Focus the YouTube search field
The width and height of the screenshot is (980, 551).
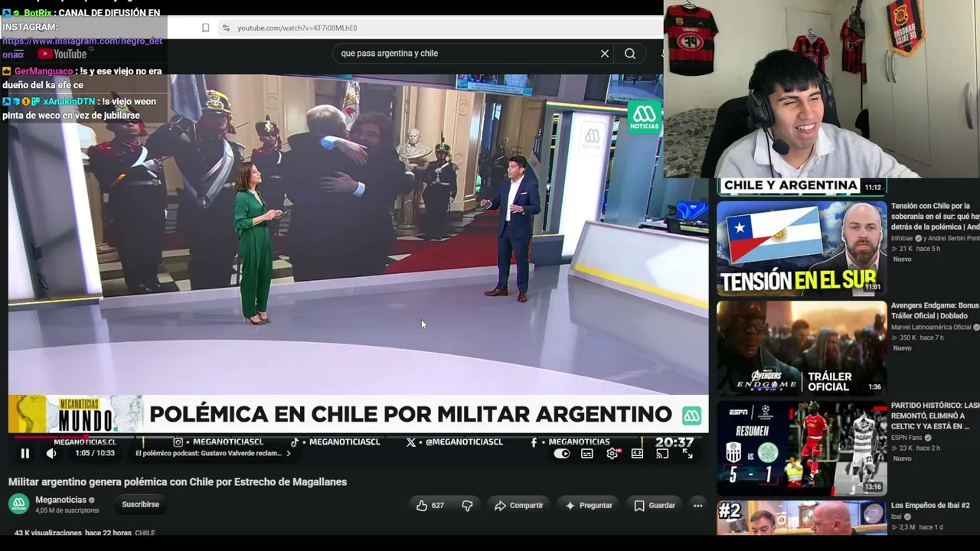(x=467, y=54)
